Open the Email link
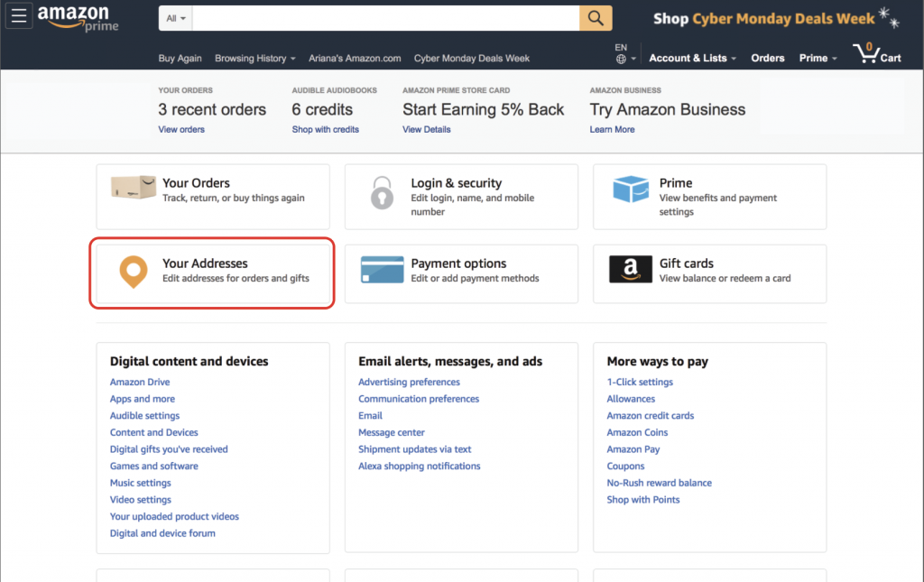The width and height of the screenshot is (924, 582). coord(370,415)
